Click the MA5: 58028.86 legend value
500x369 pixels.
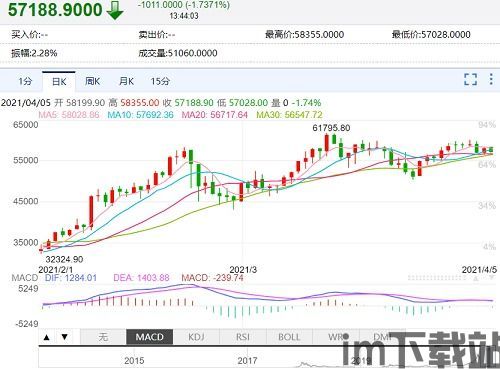pyautogui.click(x=69, y=115)
